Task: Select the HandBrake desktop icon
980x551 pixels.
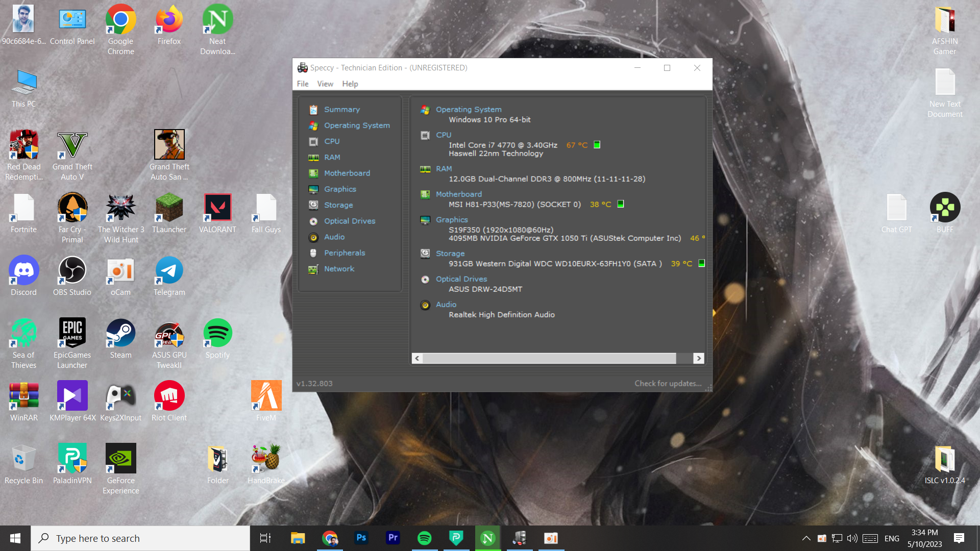Action: [266, 464]
